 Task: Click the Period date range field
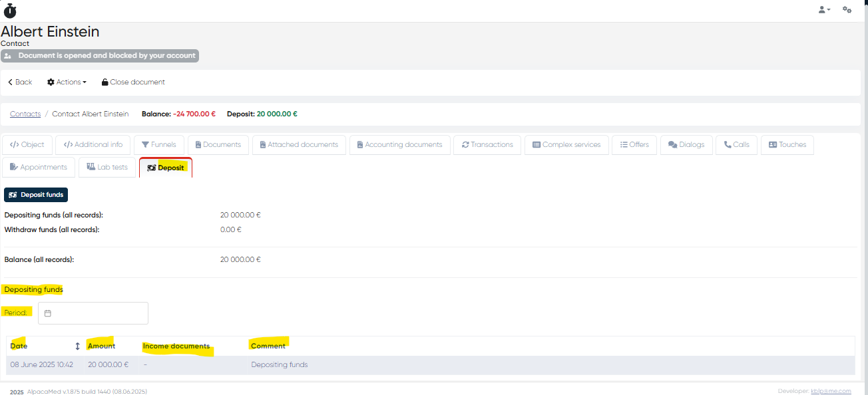[93, 313]
